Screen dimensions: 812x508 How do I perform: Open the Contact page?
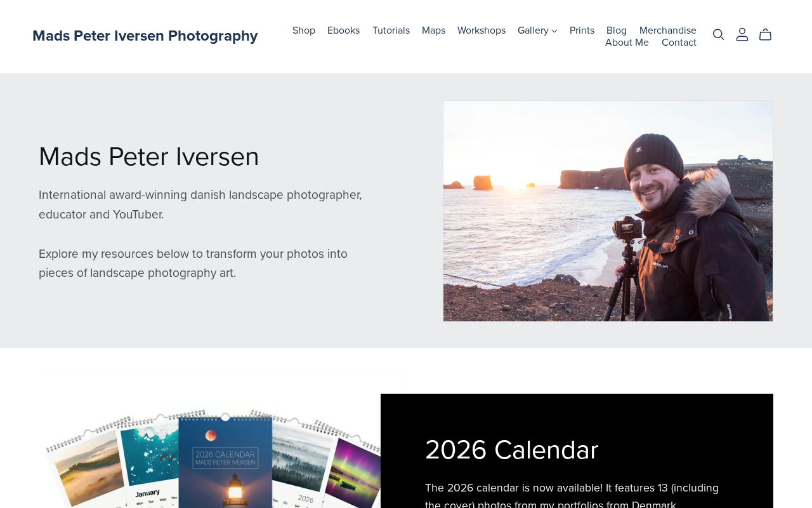[x=679, y=43]
